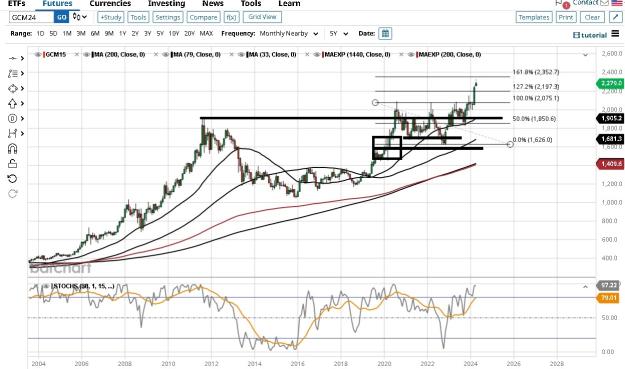Remove MA (33, Close, 0) study
Screen dimensions: 625x369
point(307,55)
